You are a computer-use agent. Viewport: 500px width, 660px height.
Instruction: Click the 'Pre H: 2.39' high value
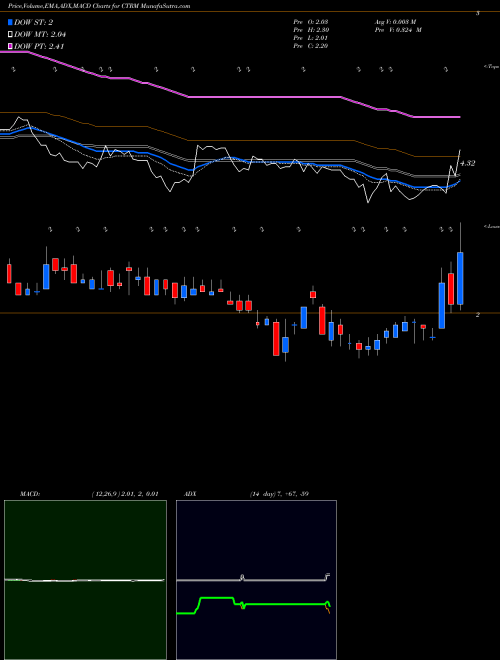311,30
